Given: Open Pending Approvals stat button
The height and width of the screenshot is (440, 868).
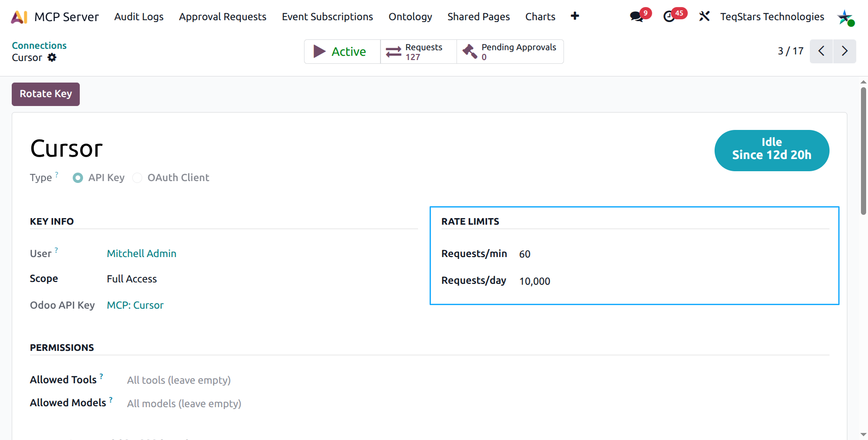Looking at the screenshot, I should (x=510, y=52).
